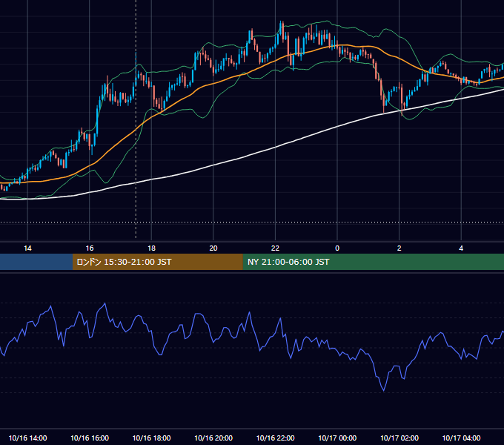Screen dimensions: 504x445
Task: Click hour label 4 on price chart axis
Action: pyautogui.click(x=461, y=248)
